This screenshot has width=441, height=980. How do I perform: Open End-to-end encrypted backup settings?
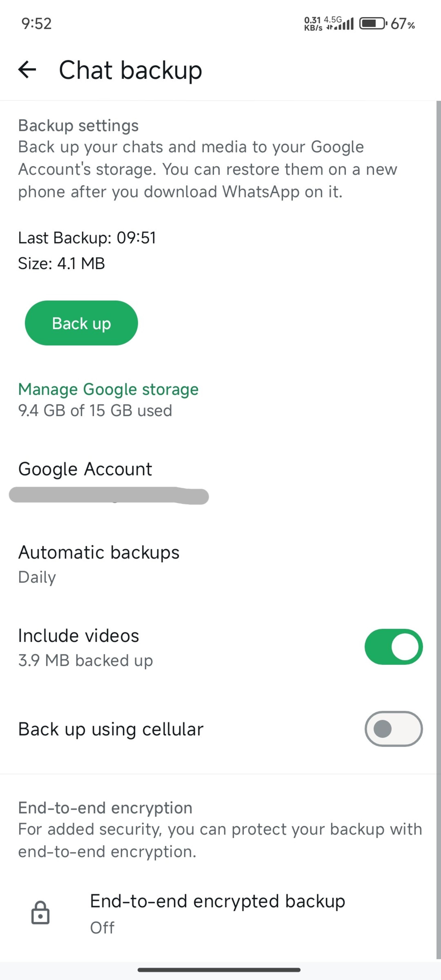pyautogui.click(x=217, y=913)
